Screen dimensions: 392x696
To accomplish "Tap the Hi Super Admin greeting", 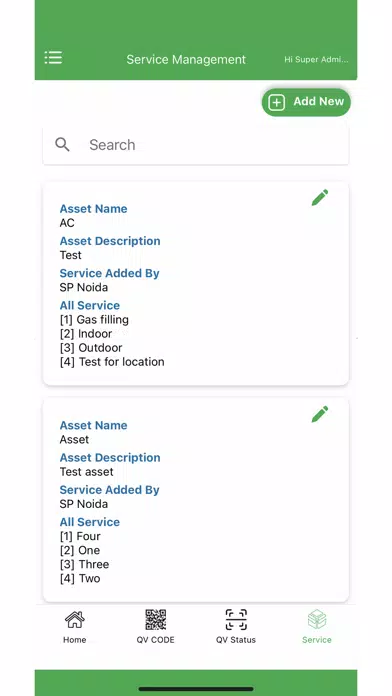I will coord(316,59).
